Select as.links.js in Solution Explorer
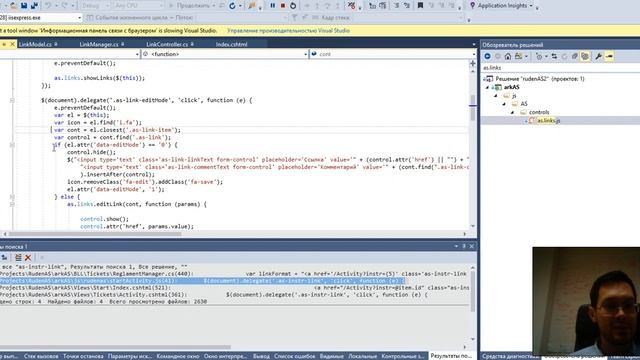This screenshot has width=640, height=360. pos(548,120)
